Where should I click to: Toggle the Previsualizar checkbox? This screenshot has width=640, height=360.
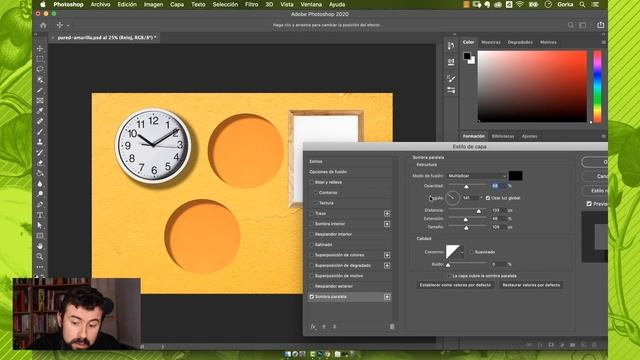[x=589, y=204]
